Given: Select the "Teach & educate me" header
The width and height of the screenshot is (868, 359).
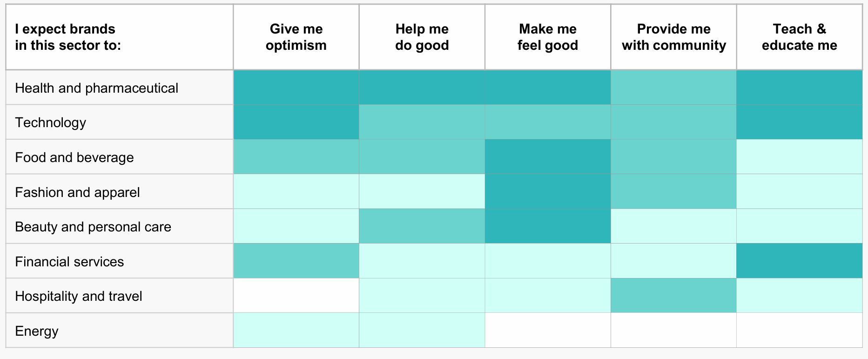Looking at the screenshot, I should (799, 37).
